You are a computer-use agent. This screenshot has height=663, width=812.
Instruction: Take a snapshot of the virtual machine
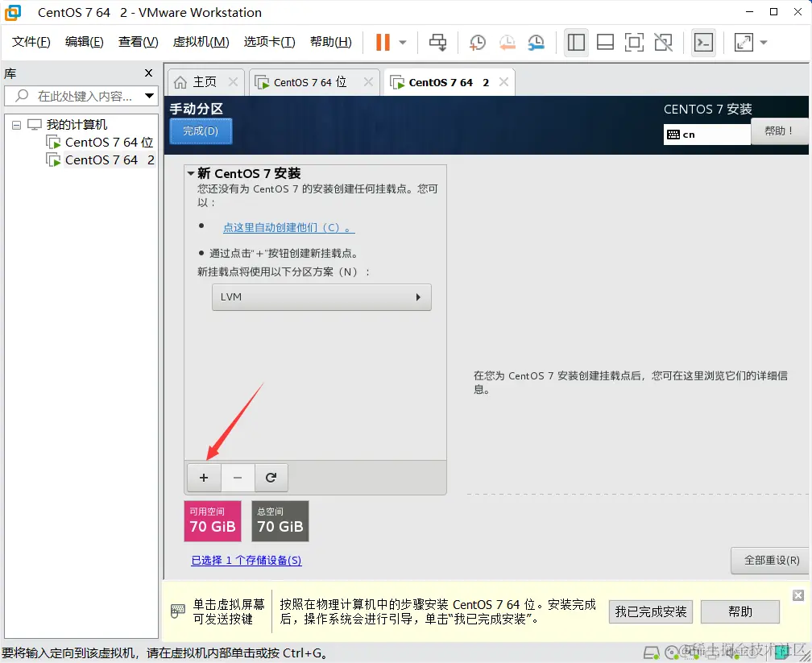click(477, 42)
